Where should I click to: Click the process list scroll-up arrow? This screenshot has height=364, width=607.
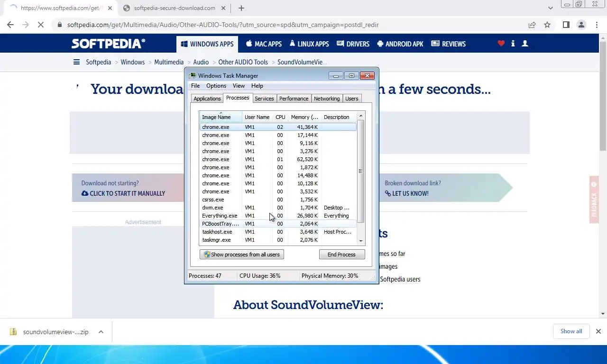tap(360, 116)
